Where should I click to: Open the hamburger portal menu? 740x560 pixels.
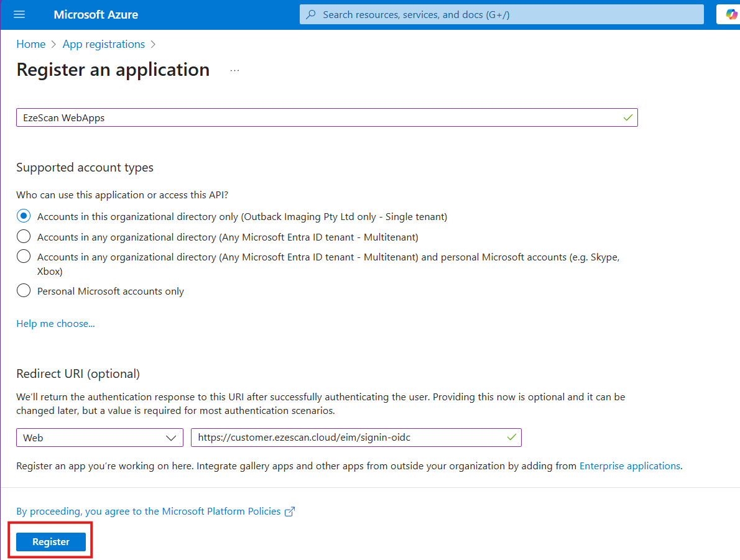point(19,14)
